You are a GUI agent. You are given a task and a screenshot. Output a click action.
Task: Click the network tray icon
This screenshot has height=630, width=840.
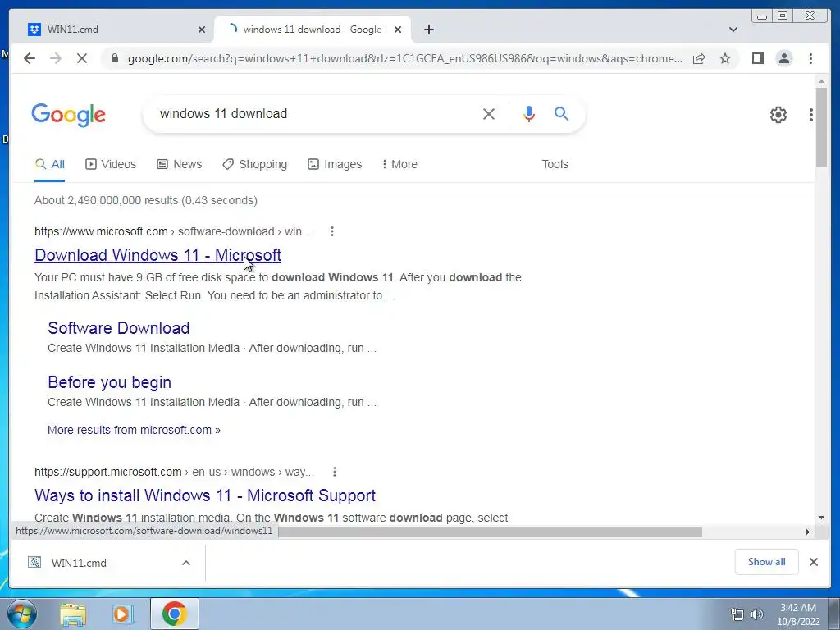pyautogui.click(x=737, y=614)
